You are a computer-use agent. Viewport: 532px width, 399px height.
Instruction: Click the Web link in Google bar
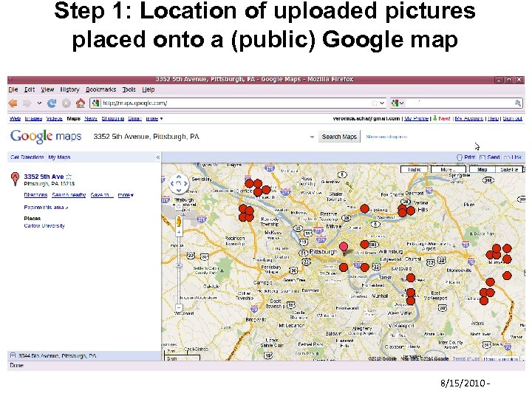tap(15, 118)
